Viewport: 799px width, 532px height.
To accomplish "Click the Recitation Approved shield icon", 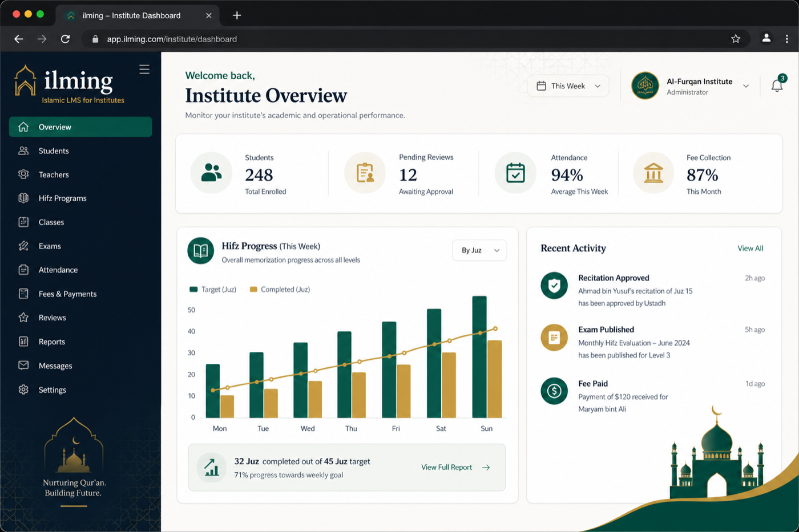I will [x=554, y=286].
